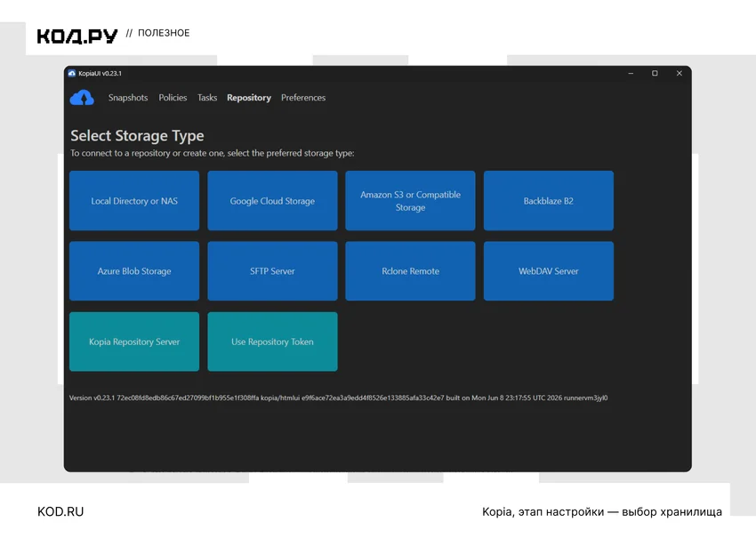Select Rclone Remote storage
Image resolution: width=756 pixels, height=538 pixels.
click(x=410, y=271)
